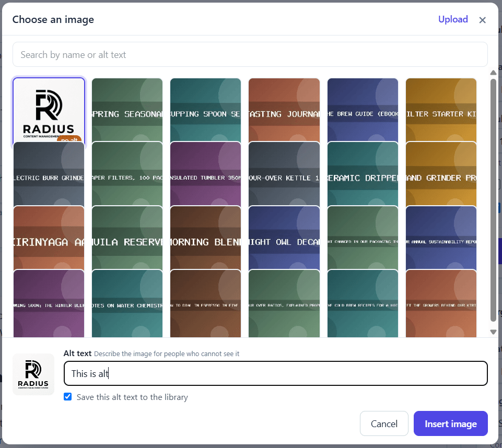Focus the Search by name or alt text field
Viewport: 502px width, 448px height.
pyautogui.click(x=250, y=54)
